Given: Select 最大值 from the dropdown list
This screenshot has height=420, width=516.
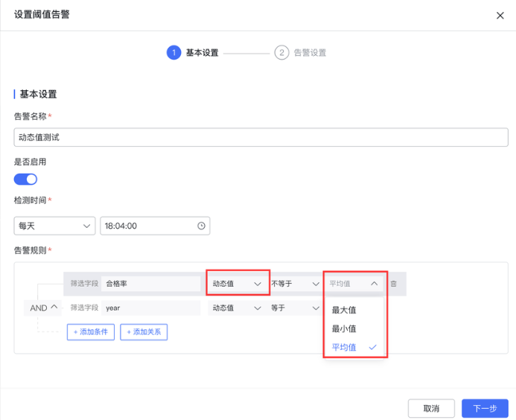Looking at the screenshot, I should (354, 310).
